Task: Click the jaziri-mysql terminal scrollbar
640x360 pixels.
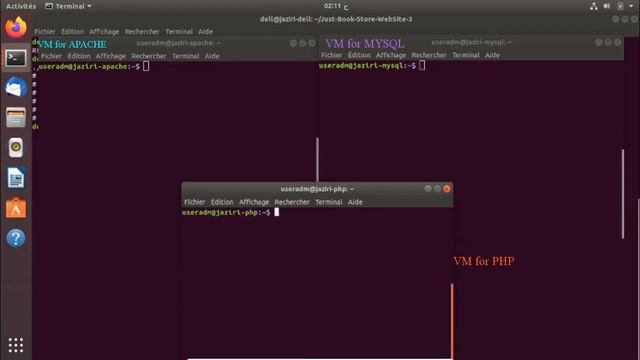Action: click(623, 194)
